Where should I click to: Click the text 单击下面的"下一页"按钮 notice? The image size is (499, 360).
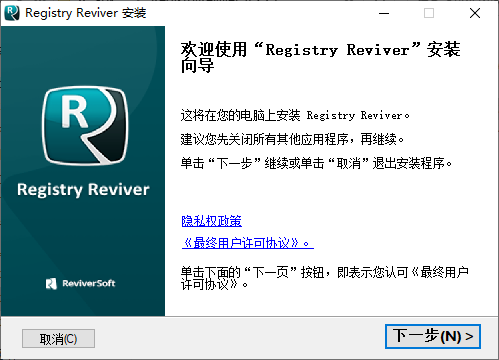point(325,278)
